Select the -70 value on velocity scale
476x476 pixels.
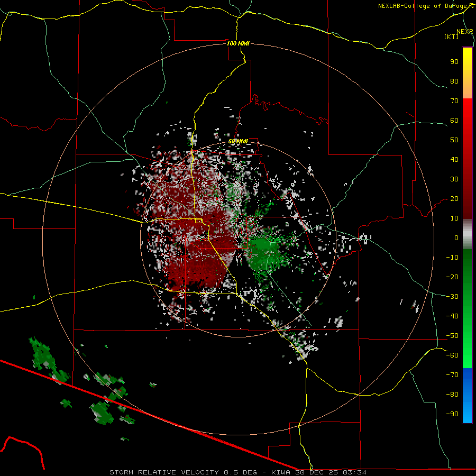click(452, 375)
